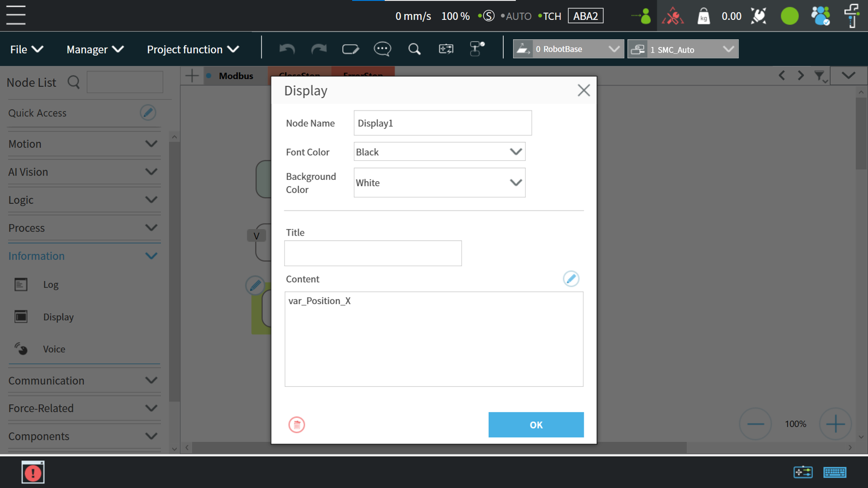Open the File menu
Viewport: 868px width, 488px height.
(x=26, y=49)
